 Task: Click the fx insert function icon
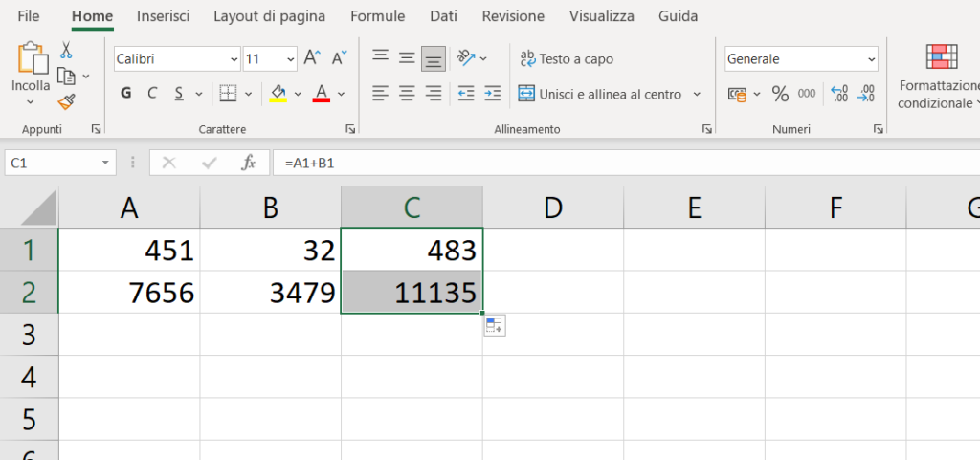248,164
